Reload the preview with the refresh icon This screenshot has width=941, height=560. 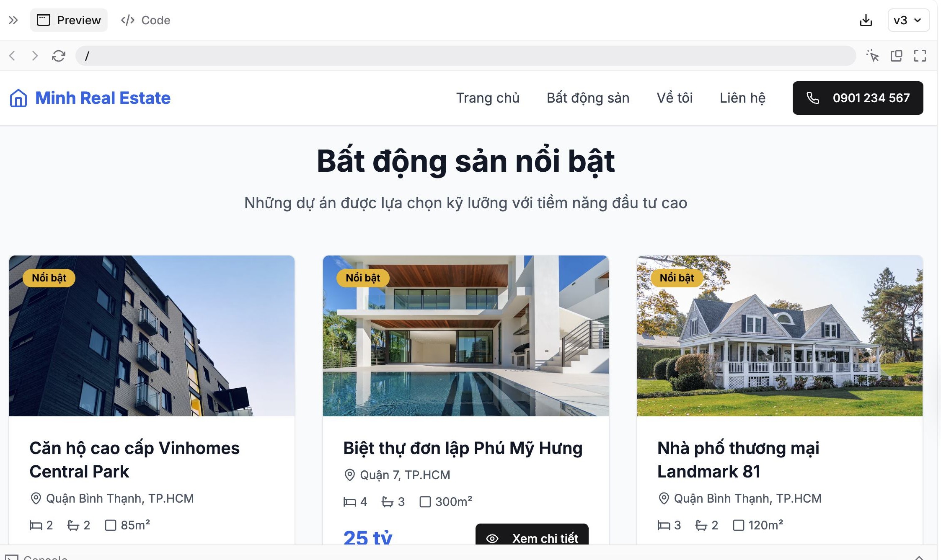[x=59, y=56]
